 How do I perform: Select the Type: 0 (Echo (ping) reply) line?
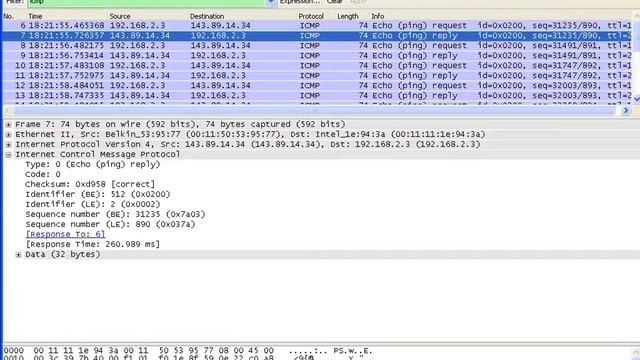(x=93, y=164)
